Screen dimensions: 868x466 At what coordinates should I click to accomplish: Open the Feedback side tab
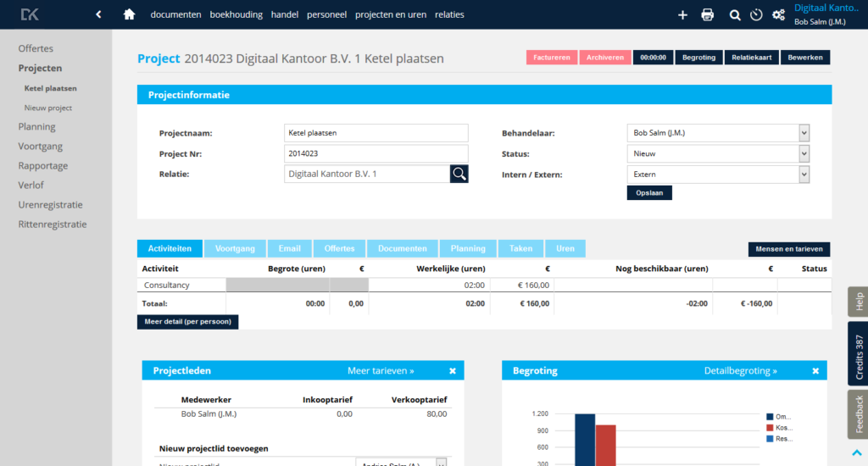(x=858, y=414)
